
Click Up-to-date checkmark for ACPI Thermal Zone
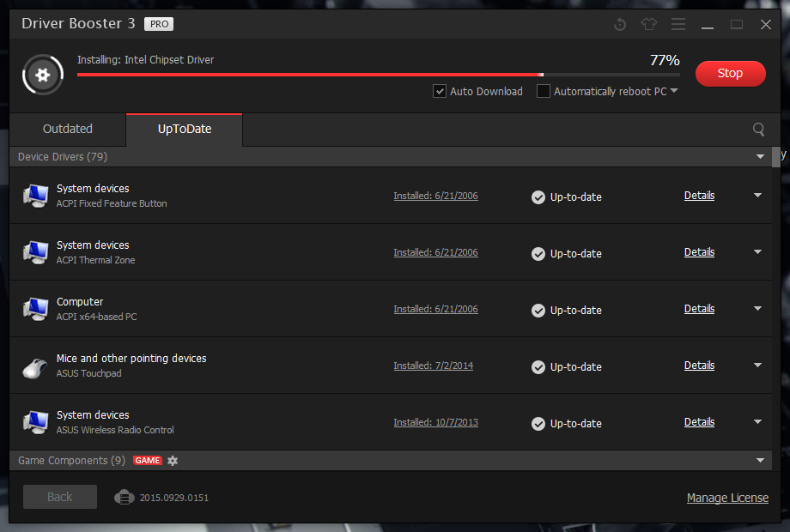538,254
